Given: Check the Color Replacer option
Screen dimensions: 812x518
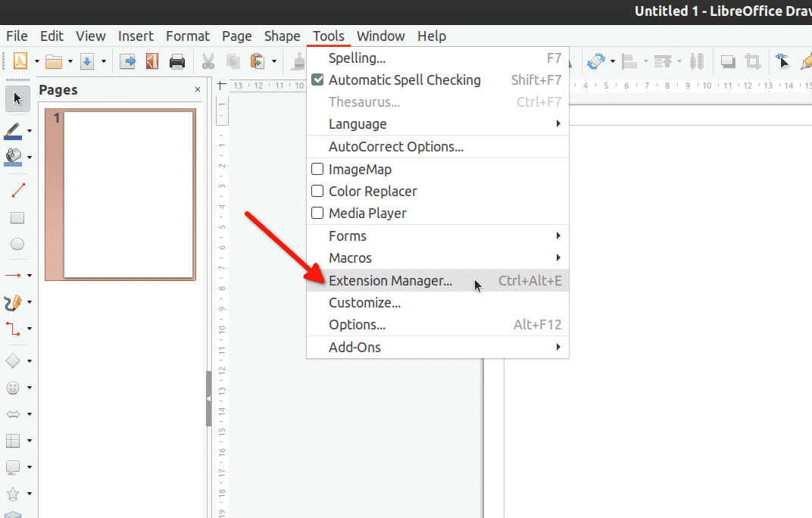Looking at the screenshot, I should (x=318, y=192).
